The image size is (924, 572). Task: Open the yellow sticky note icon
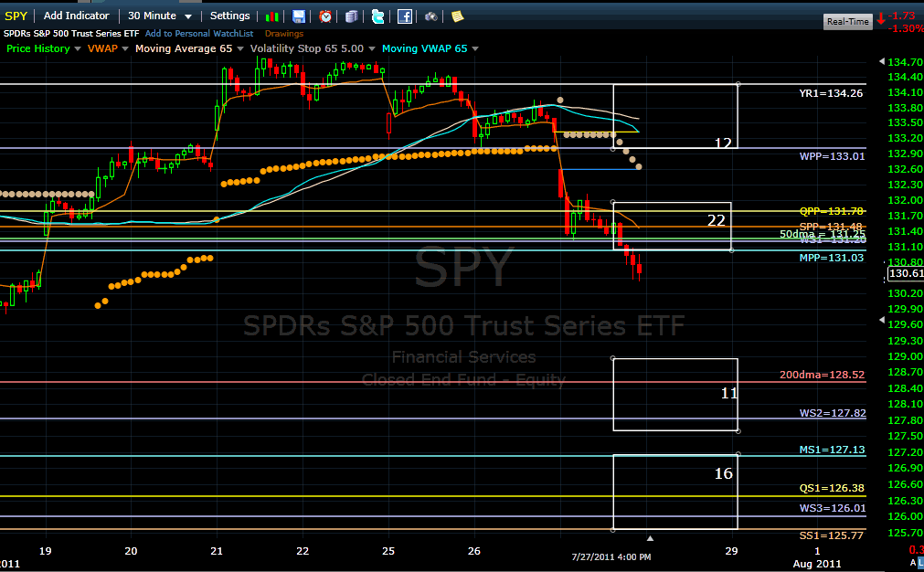pos(457,16)
